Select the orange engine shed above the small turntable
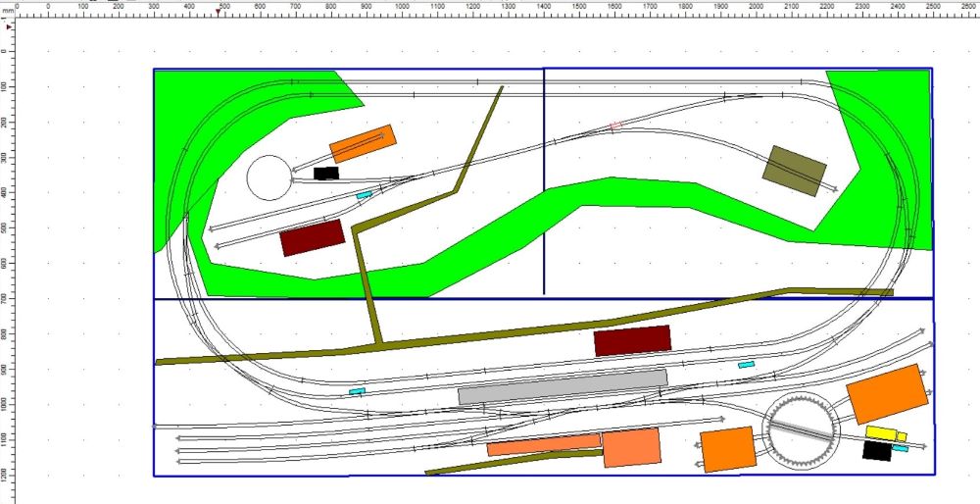The width and height of the screenshot is (980, 504). pos(363,143)
